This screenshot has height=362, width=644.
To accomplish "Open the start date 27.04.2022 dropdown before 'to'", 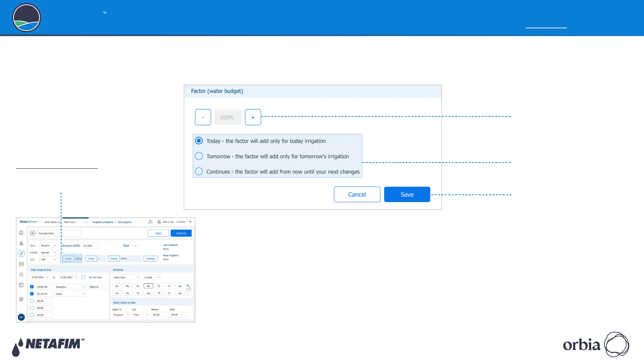I will [40, 277].
